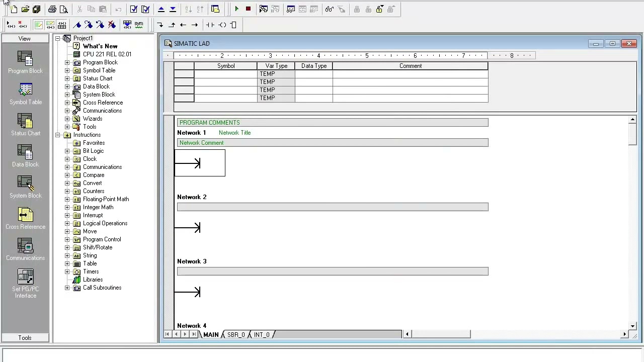Open Print Preview from toolbar

point(64,9)
